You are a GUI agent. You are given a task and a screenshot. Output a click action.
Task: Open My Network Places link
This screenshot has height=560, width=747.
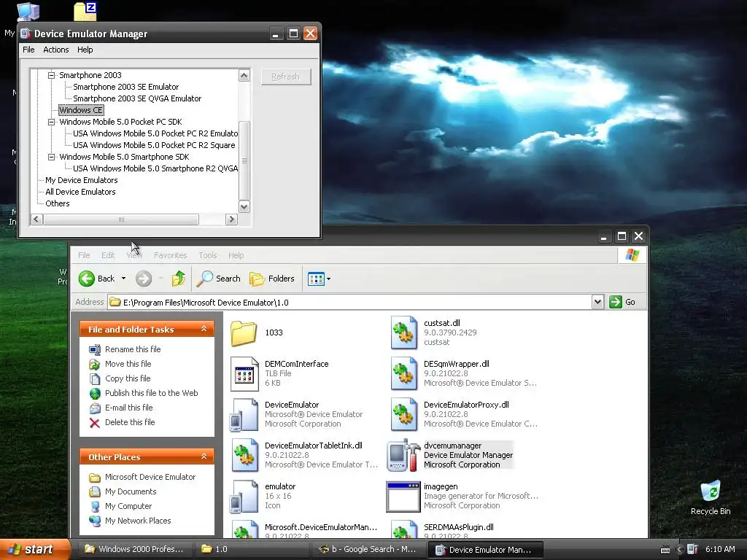click(138, 521)
